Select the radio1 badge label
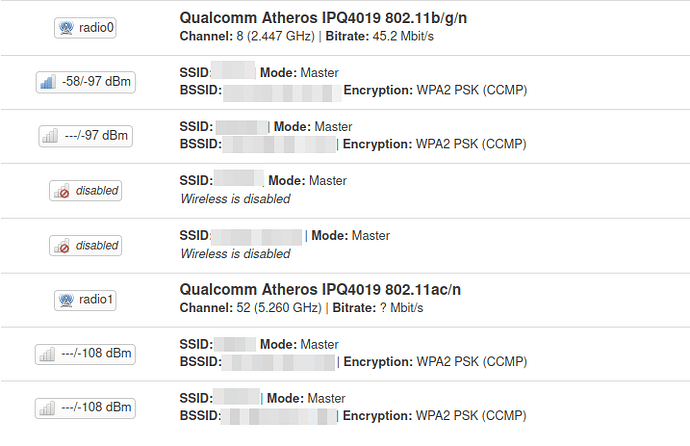690x446 pixels. (x=96, y=300)
